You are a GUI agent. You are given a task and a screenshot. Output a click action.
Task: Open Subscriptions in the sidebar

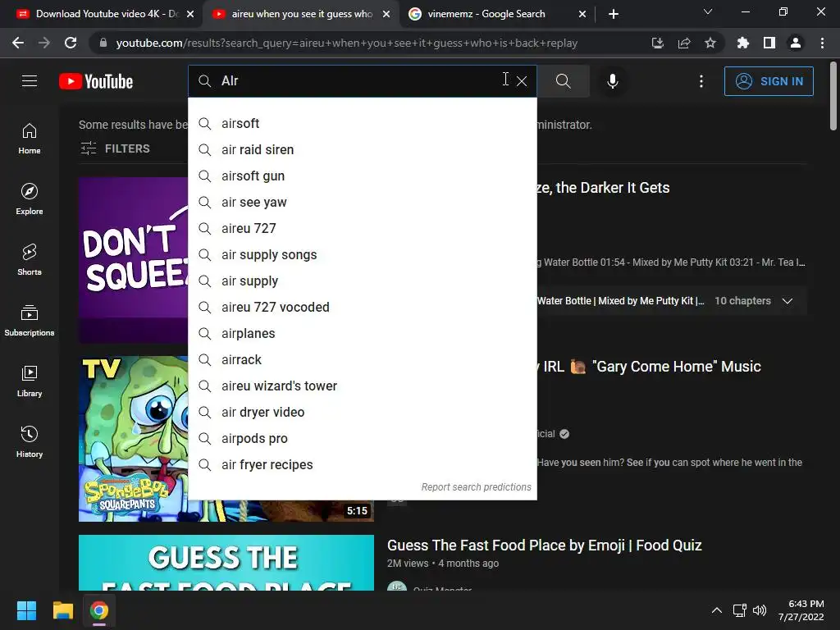(x=30, y=321)
